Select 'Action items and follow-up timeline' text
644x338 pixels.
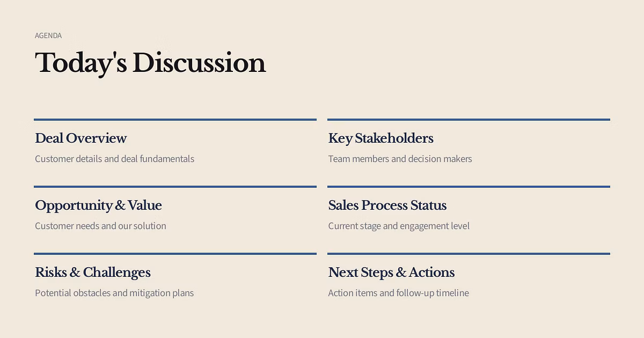[x=398, y=293]
